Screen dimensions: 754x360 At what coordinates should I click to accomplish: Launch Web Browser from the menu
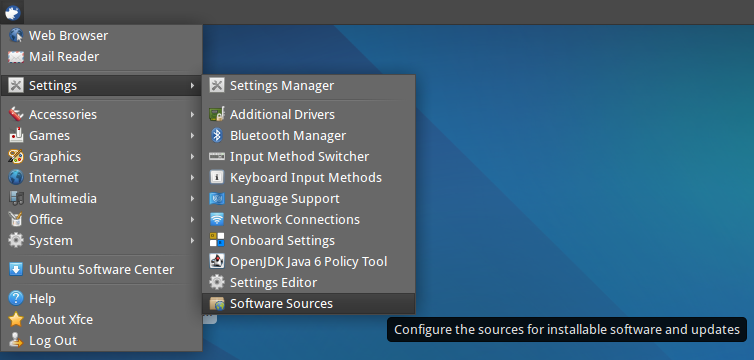[x=101, y=36]
